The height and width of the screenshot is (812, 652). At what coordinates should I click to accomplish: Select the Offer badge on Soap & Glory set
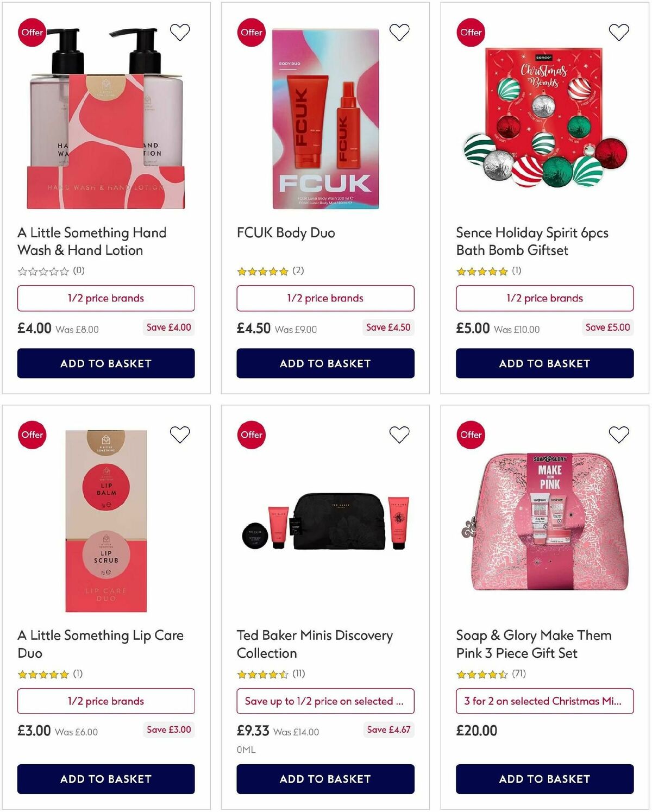[470, 435]
